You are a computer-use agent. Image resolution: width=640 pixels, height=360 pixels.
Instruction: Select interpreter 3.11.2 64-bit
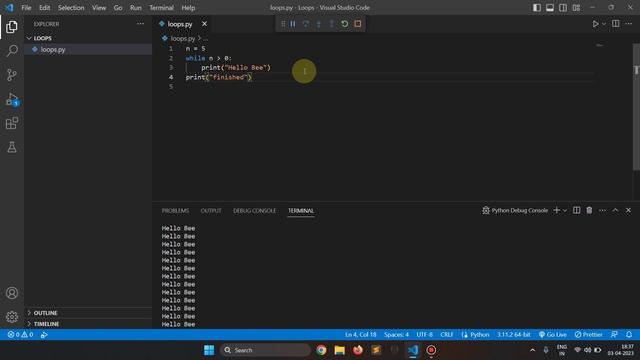coord(513,335)
